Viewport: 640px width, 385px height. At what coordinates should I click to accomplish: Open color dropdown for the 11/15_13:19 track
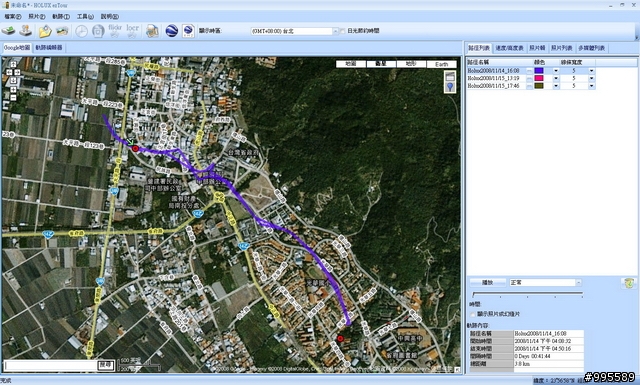tap(556, 78)
